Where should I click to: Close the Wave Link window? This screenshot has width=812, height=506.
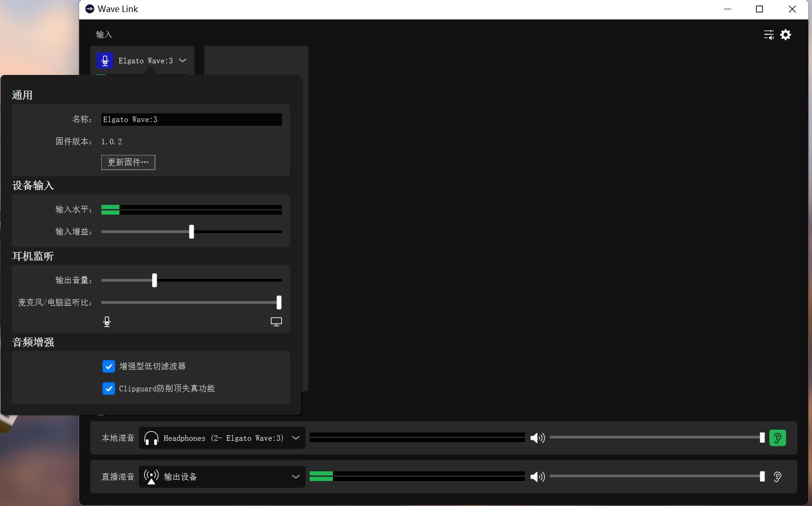click(x=792, y=9)
